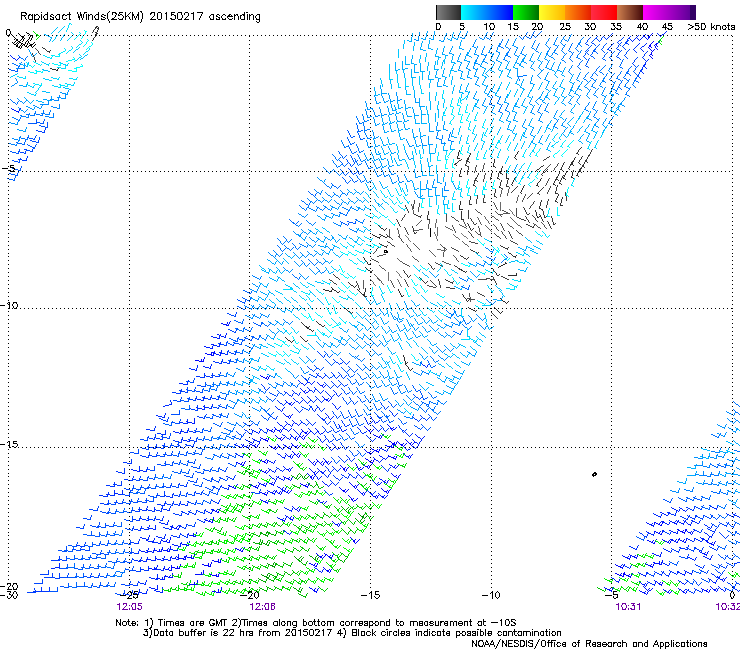
Task: Click the "45" legend scale value
Action: pyautogui.click(x=667, y=27)
